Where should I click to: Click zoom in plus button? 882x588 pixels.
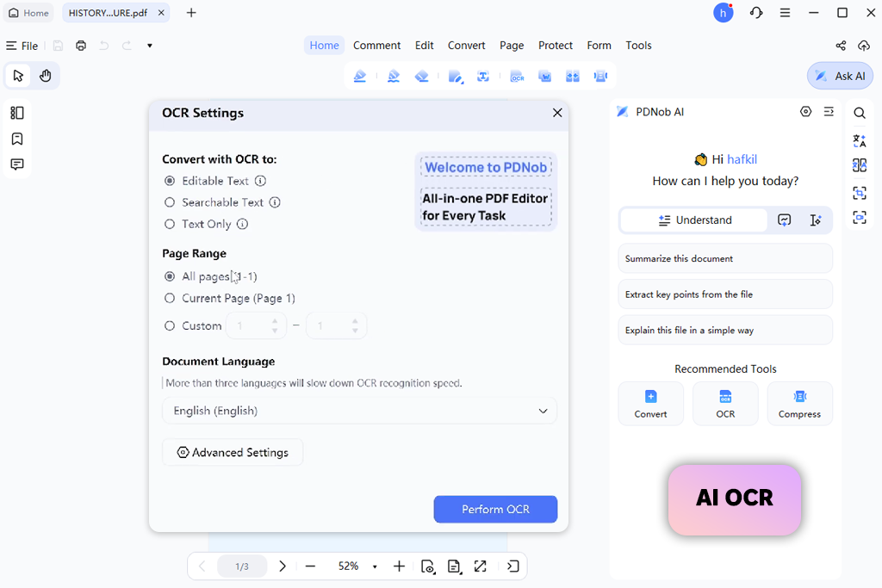point(400,566)
